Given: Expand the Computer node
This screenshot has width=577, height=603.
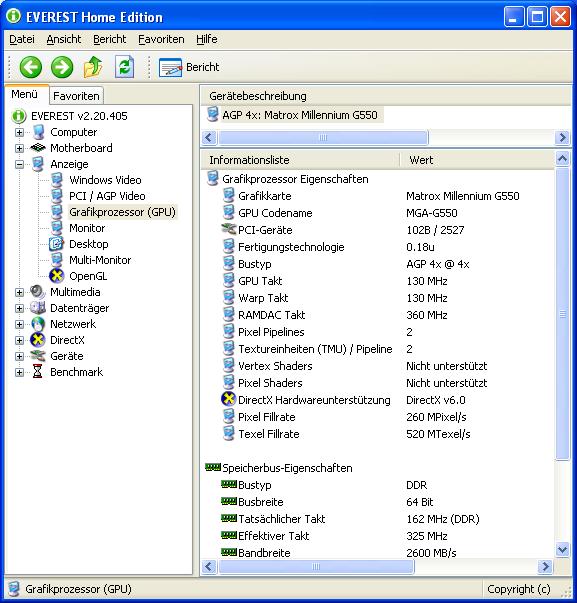Looking at the screenshot, I should [19, 132].
